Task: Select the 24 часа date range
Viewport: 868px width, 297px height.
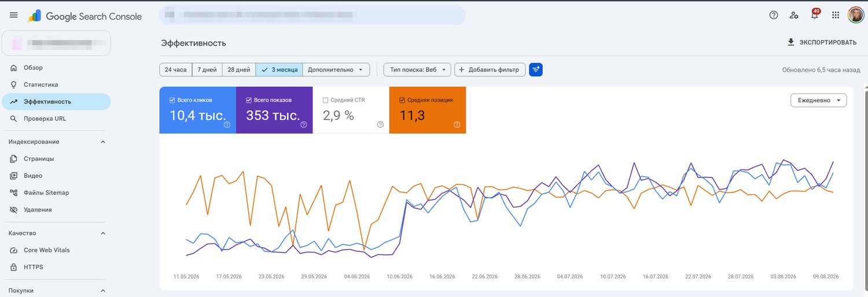Action: (x=176, y=69)
